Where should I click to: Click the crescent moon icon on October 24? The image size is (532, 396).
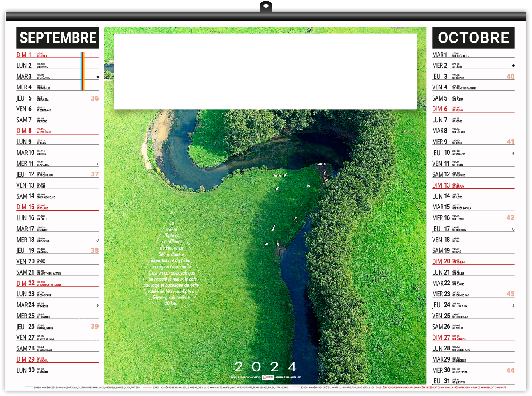[x=513, y=305]
